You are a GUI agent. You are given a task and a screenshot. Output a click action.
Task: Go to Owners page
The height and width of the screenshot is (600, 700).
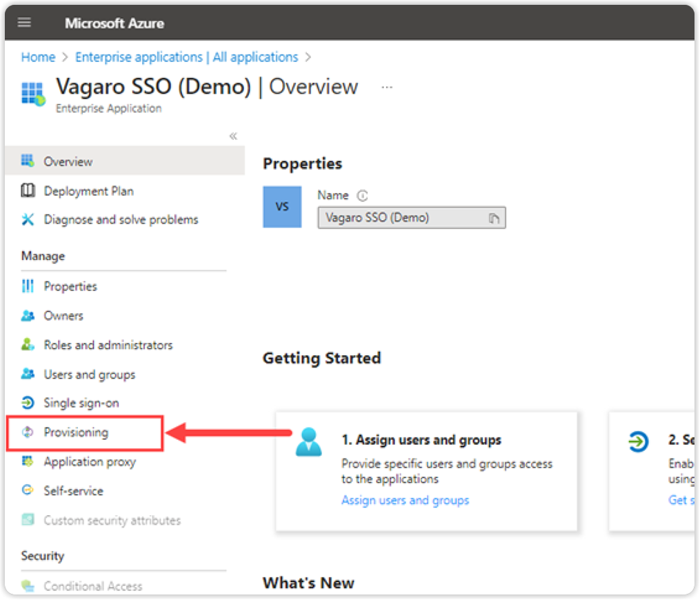[x=63, y=316]
